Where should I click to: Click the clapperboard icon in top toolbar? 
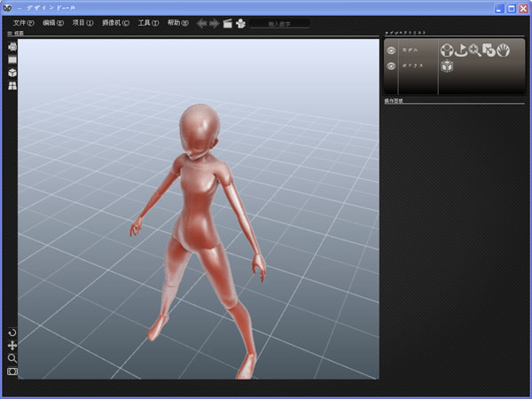tap(228, 23)
